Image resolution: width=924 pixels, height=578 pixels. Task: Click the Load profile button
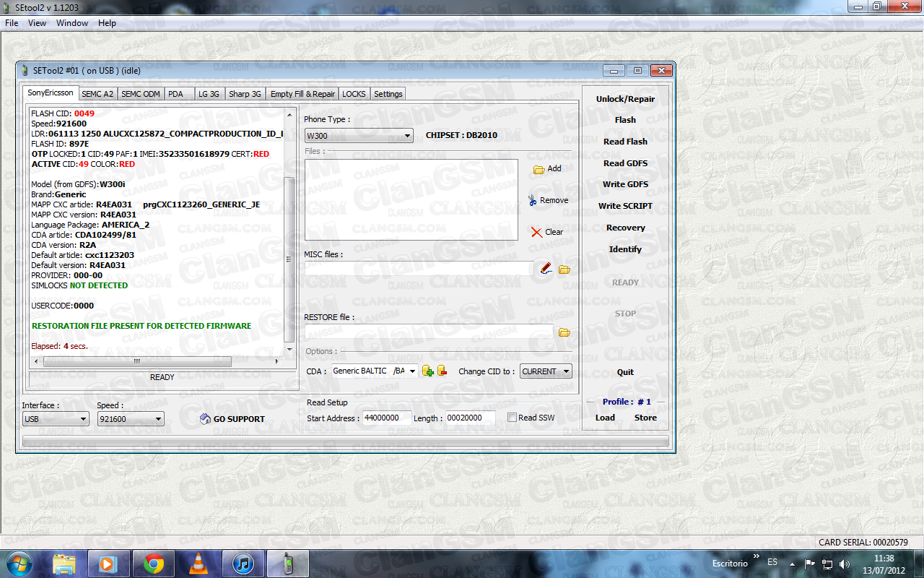[605, 418]
